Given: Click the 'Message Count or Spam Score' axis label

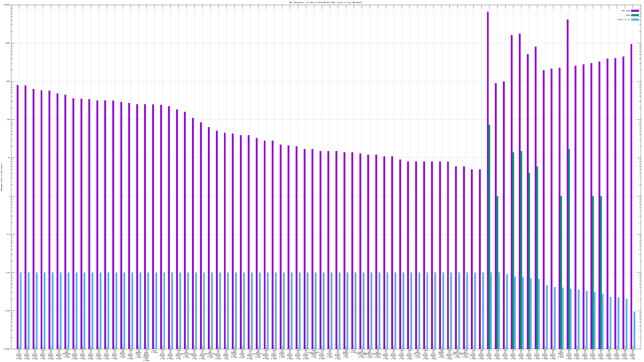Looking at the screenshot, I should pos(1,177).
